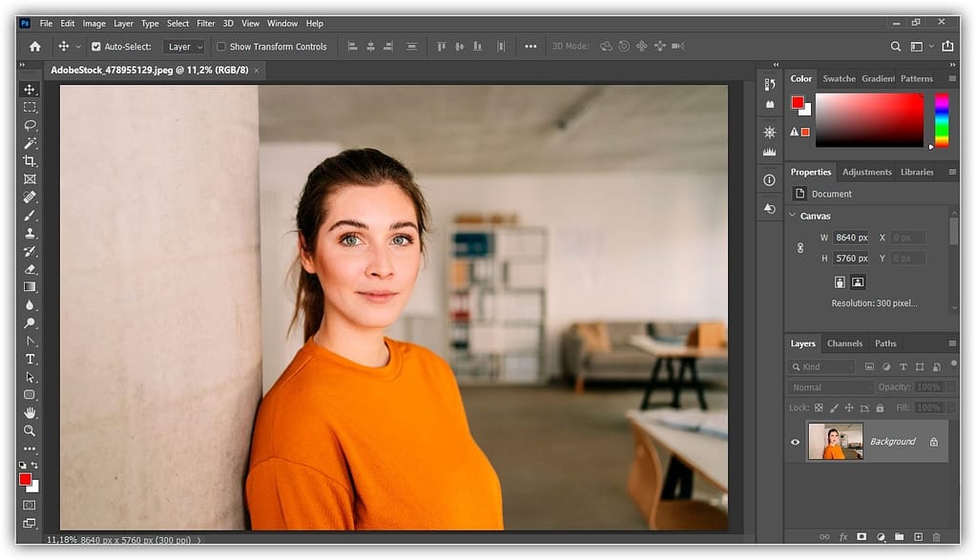Viewport: 976px width, 560px height.
Task: Switch to the Channels tab
Action: [x=844, y=343]
